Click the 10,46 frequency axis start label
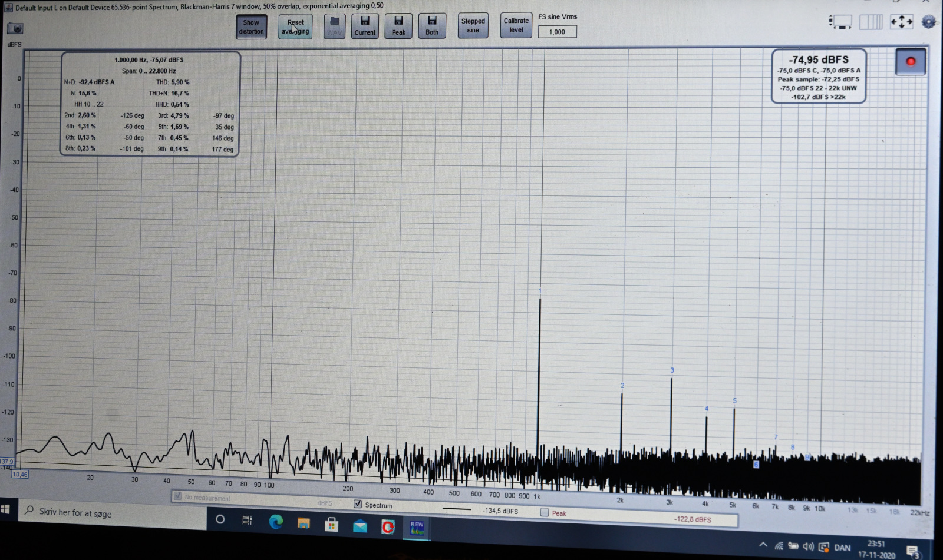The width and height of the screenshot is (943, 560). pyautogui.click(x=19, y=475)
